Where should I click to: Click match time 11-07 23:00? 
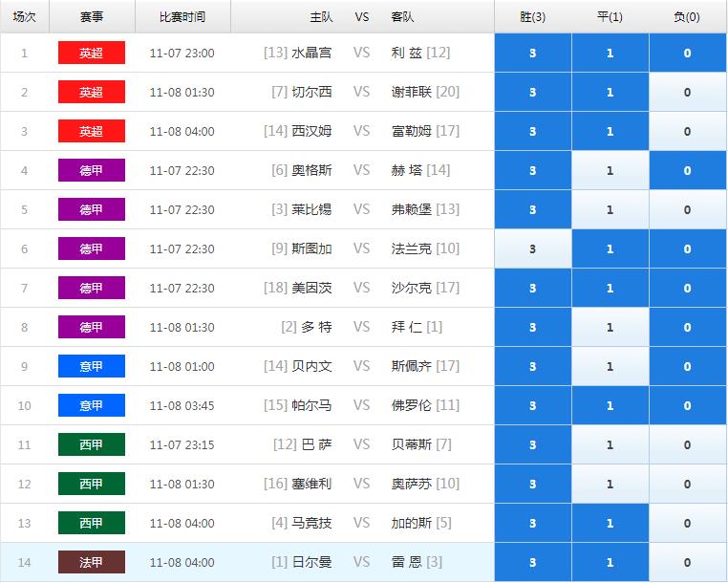click(182, 53)
